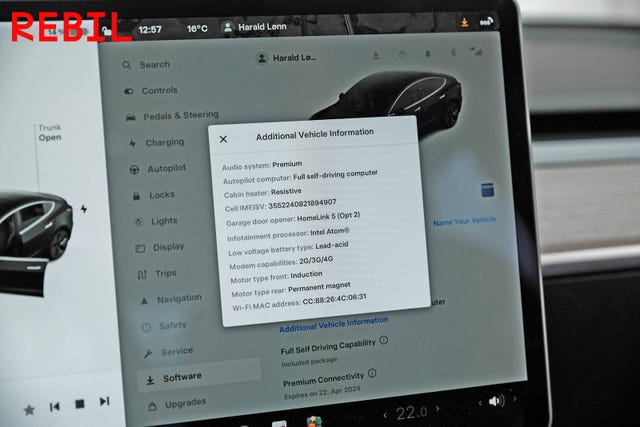The image size is (640, 427).
Task: Open the Controls settings menu
Action: (151, 91)
